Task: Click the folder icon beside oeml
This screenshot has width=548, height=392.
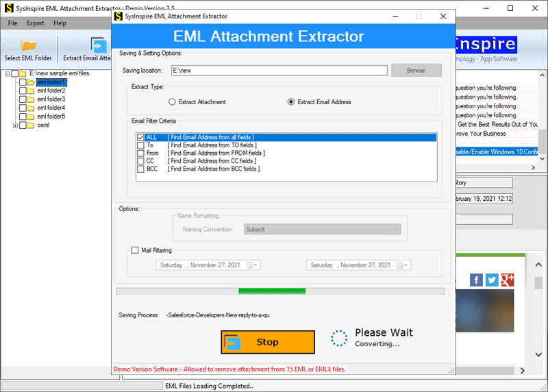Action: (x=32, y=125)
